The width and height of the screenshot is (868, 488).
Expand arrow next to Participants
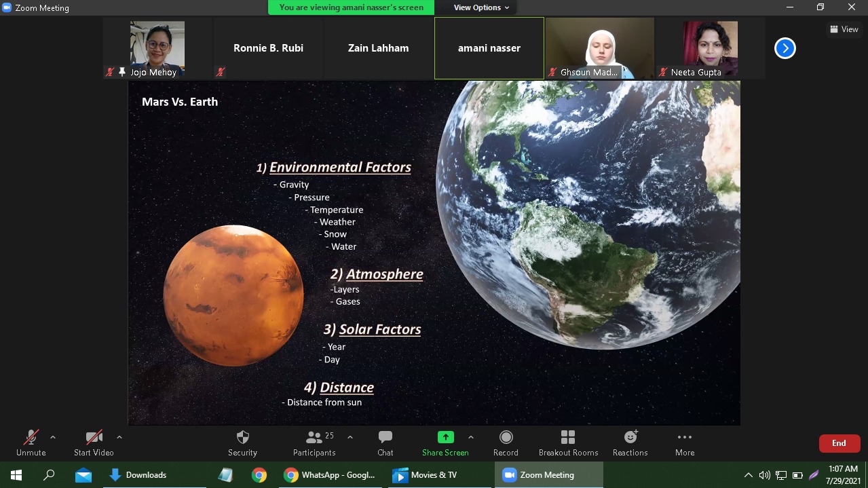pyautogui.click(x=350, y=437)
